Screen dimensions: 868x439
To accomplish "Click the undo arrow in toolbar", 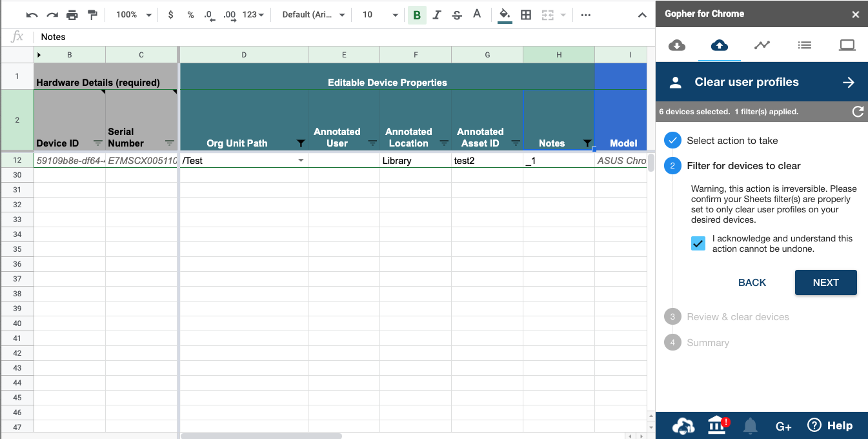I will pyautogui.click(x=32, y=15).
